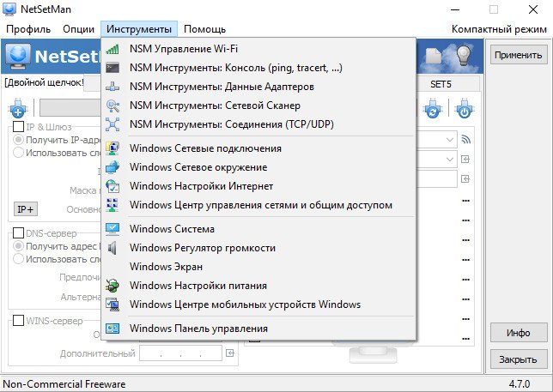
Task: Choose Windows Система menu entry
Action: click(258, 229)
